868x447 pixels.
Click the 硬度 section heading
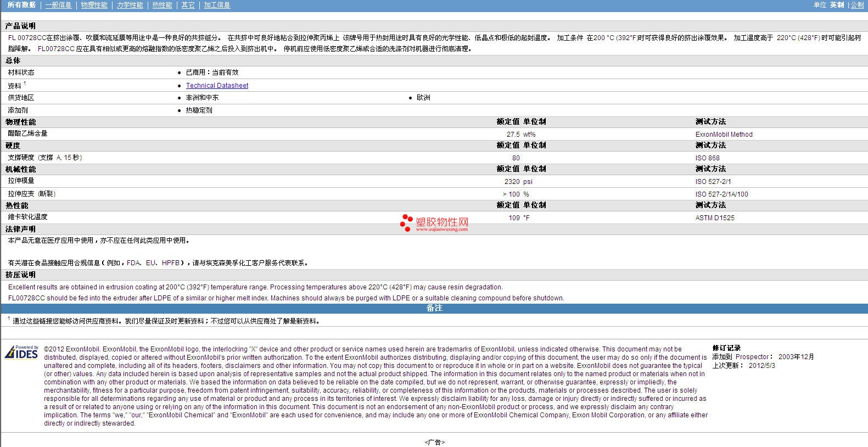pyautogui.click(x=13, y=146)
